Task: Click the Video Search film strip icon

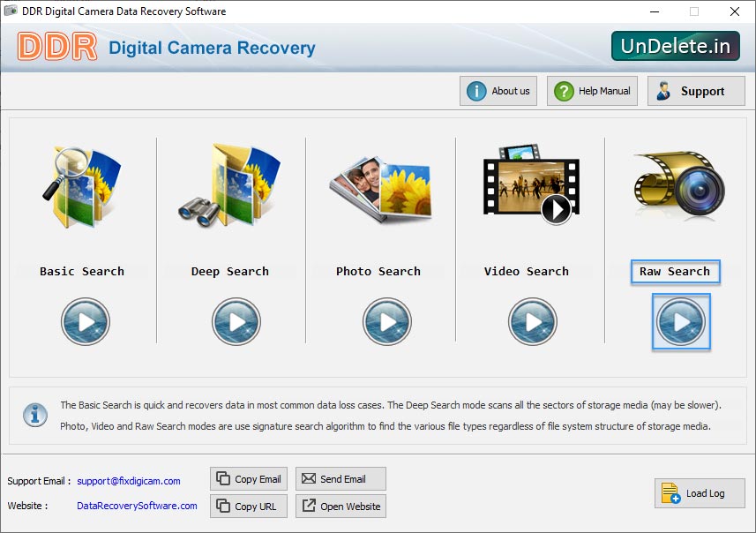Action: (x=531, y=184)
